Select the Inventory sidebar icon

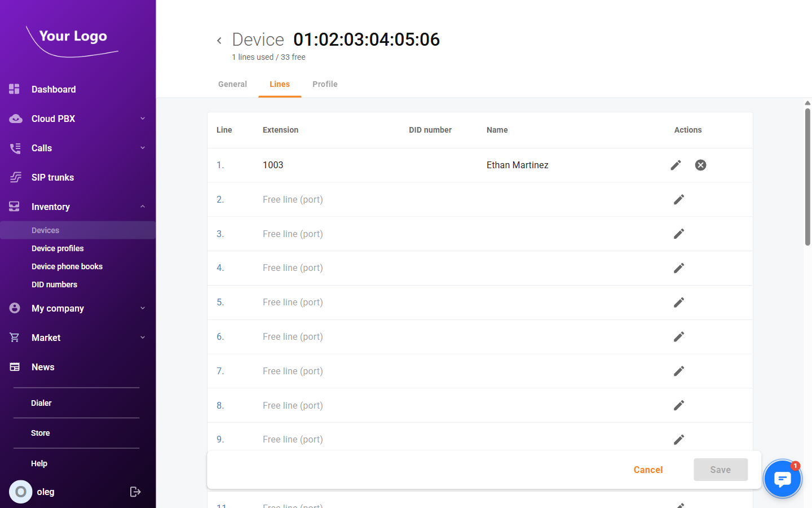14,207
